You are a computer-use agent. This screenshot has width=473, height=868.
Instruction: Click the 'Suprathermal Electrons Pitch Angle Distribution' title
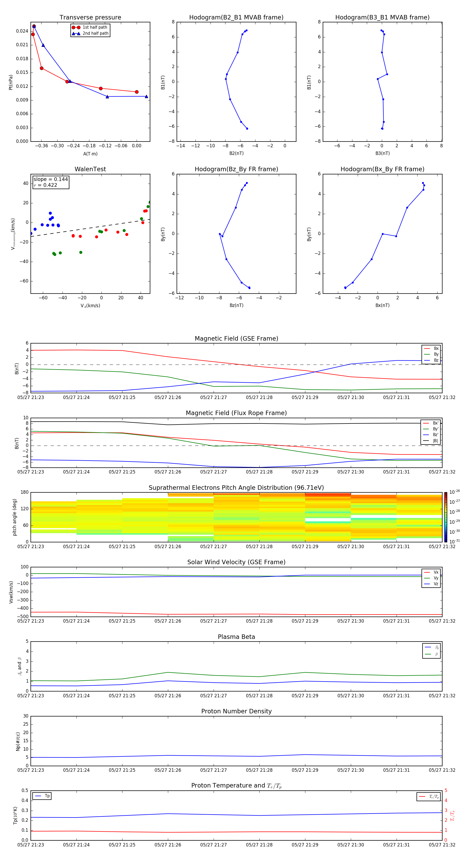click(x=236, y=488)
